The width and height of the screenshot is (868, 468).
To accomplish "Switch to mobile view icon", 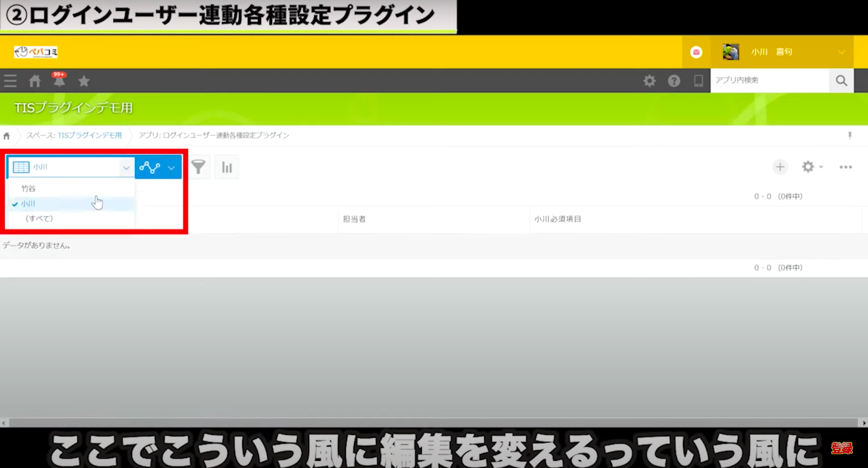I will [699, 81].
